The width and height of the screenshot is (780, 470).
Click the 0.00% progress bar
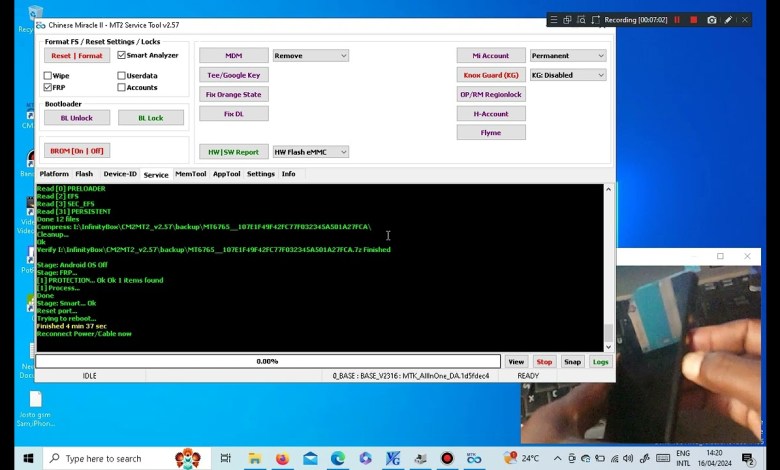[x=267, y=361]
